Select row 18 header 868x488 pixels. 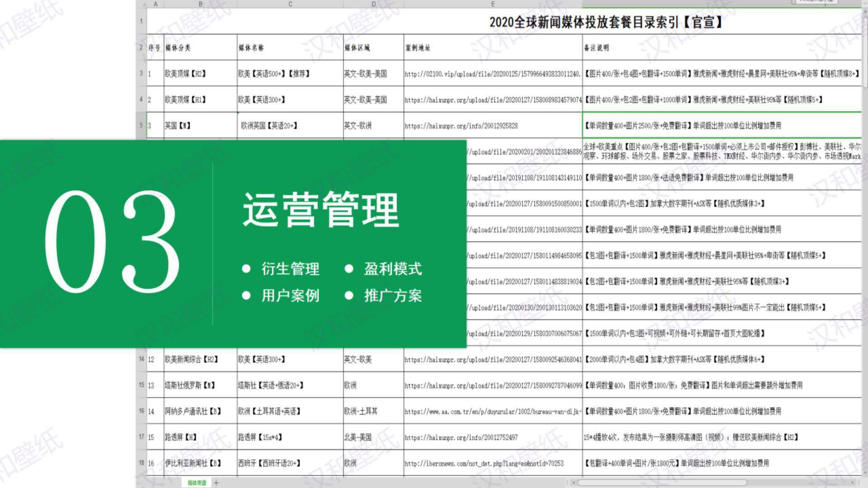142,463
